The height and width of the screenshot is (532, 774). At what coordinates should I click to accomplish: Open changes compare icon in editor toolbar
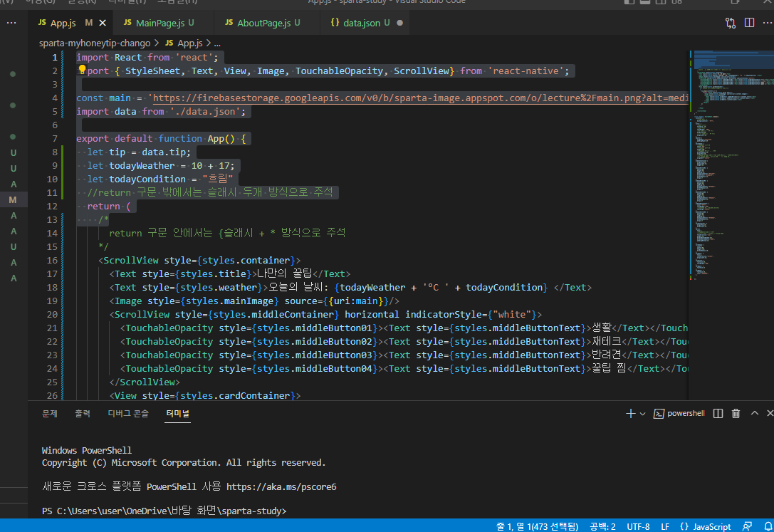[x=730, y=23]
